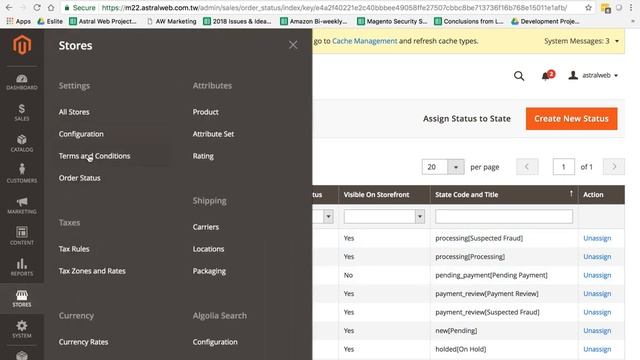Click the admin search magnifier icon
This screenshot has height=360, width=640.
pos(519,76)
